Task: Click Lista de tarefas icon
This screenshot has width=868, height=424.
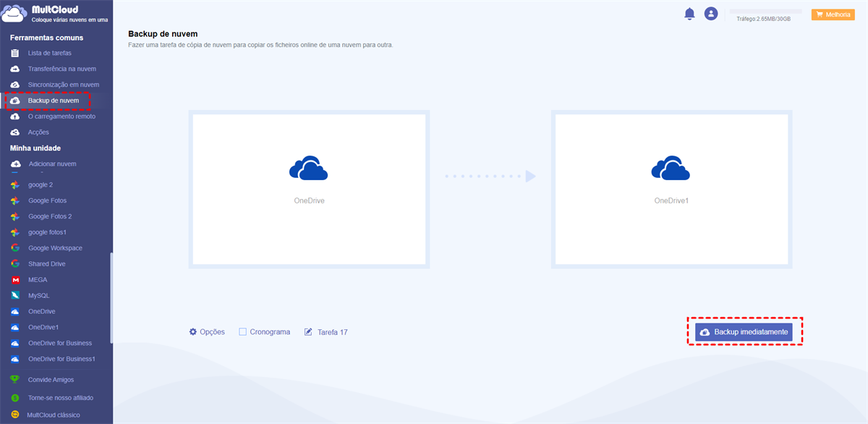Action: pyautogui.click(x=14, y=53)
